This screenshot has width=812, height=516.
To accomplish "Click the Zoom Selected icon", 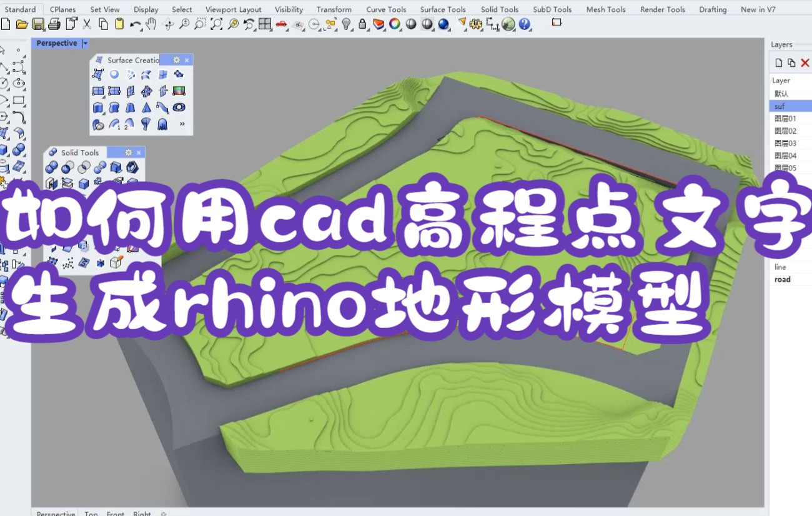I will 233,24.
